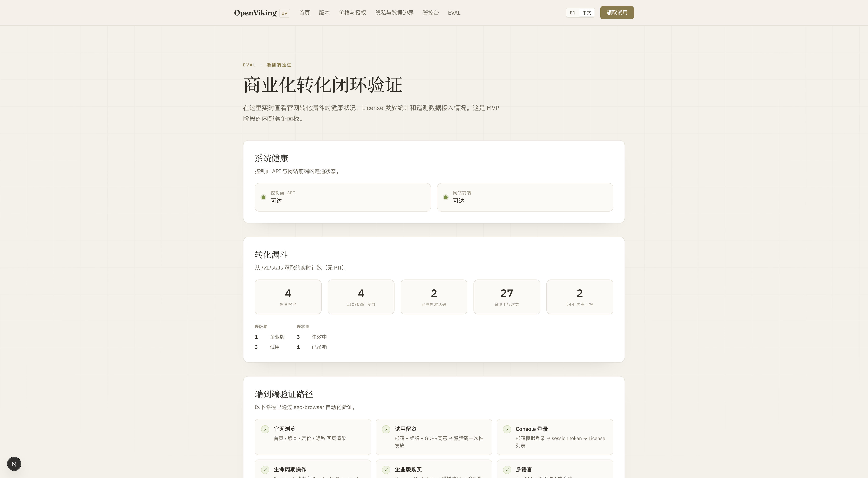This screenshot has height=478, width=868.
Task: Click the 官网浏览 card title
Action: [x=284, y=429]
